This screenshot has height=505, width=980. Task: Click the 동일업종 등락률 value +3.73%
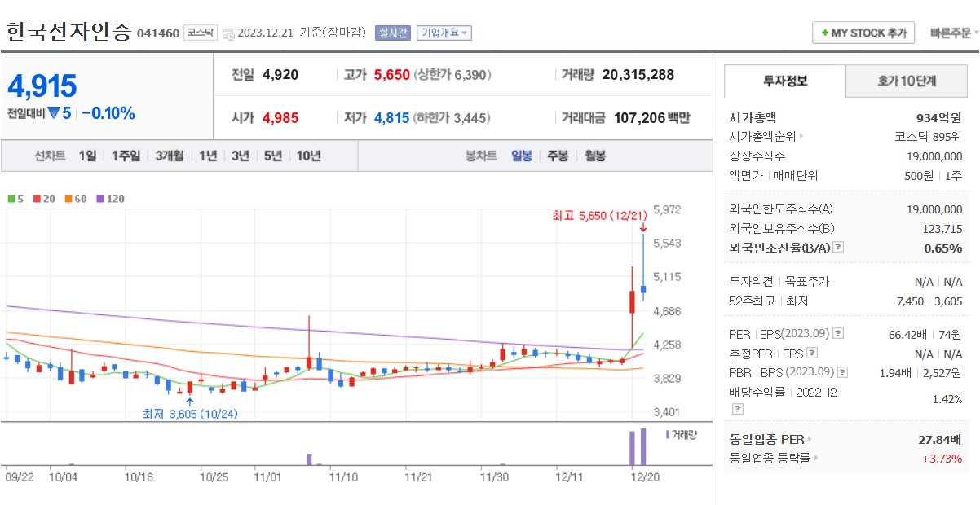pyautogui.click(x=942, y=459)
